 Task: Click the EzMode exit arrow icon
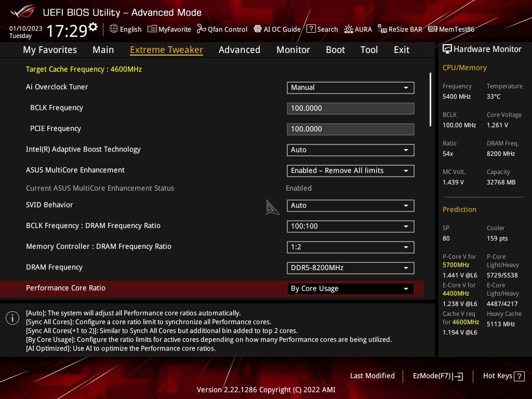[x=458, y=376]
